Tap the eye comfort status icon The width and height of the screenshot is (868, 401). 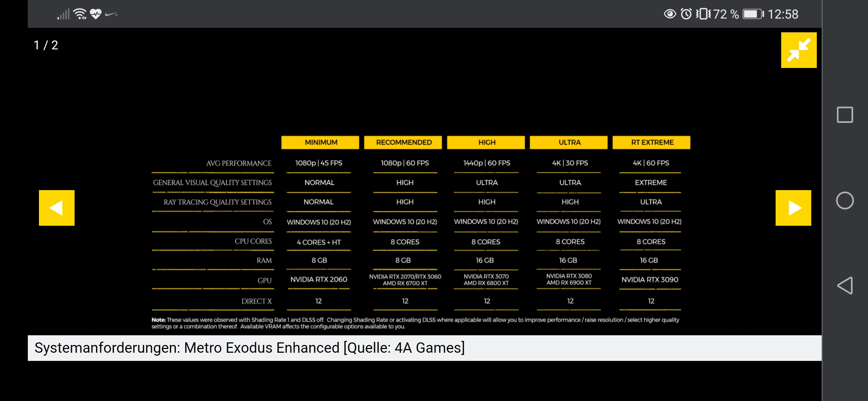coord(670,14)
